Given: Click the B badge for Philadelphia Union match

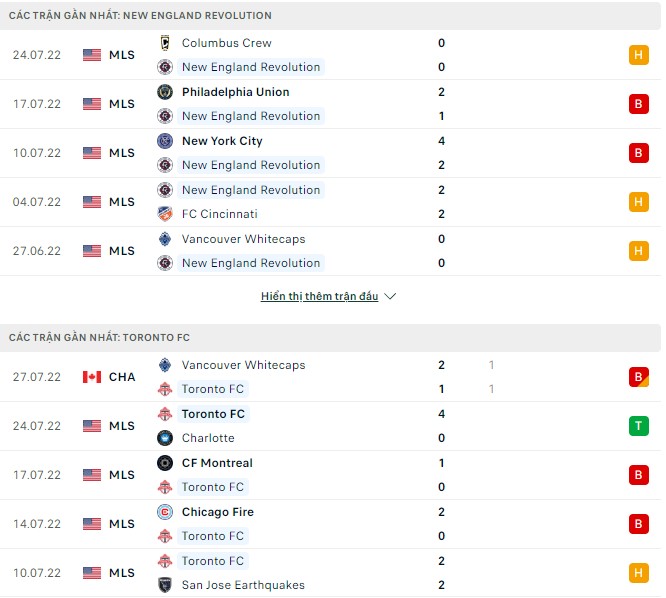Looking at the screenshot, I should point(638,104).
